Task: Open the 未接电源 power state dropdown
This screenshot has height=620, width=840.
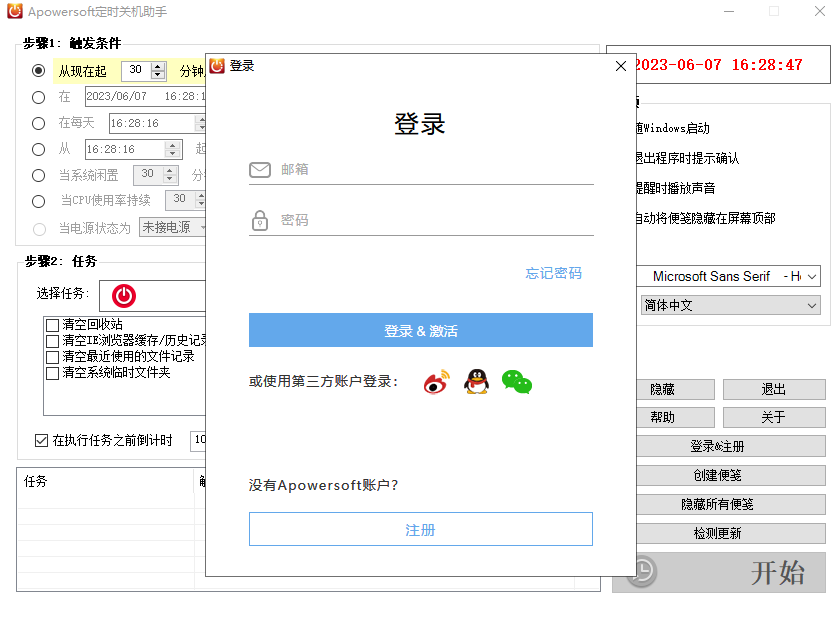Action: coord(172,227)
